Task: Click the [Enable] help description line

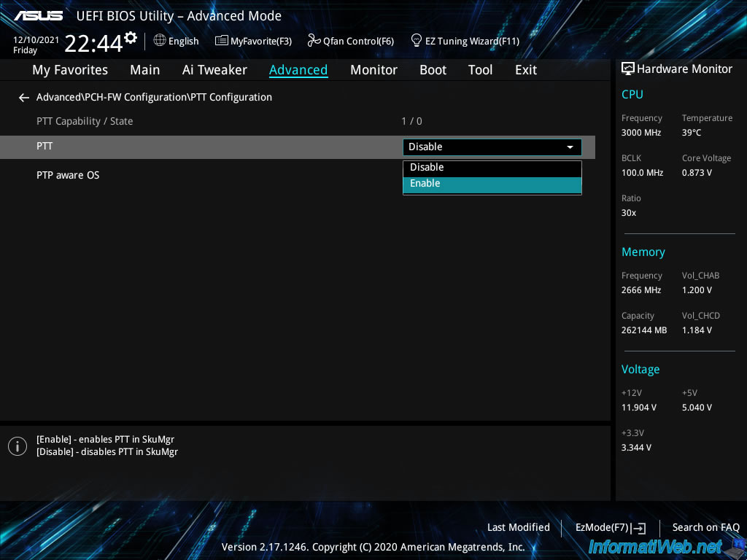Action: [x=105, y=440]
